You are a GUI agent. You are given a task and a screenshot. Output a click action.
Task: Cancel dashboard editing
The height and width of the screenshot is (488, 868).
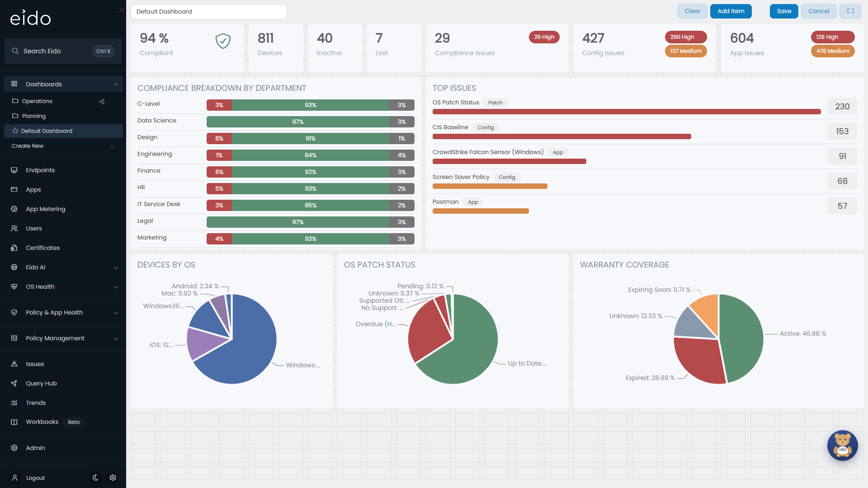point(819,11)
